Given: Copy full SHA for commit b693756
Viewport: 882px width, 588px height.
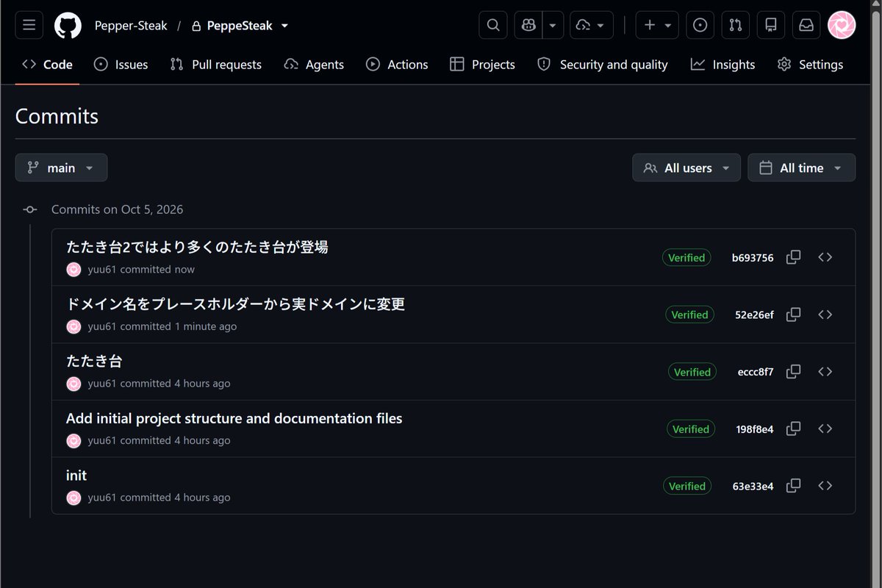Looking at the screenshot, I should pos(794,257).
